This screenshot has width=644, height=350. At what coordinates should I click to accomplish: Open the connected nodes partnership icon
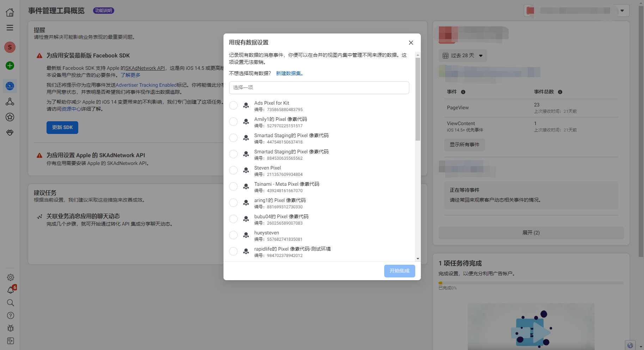pyautogui.click(x=10, y=102)
